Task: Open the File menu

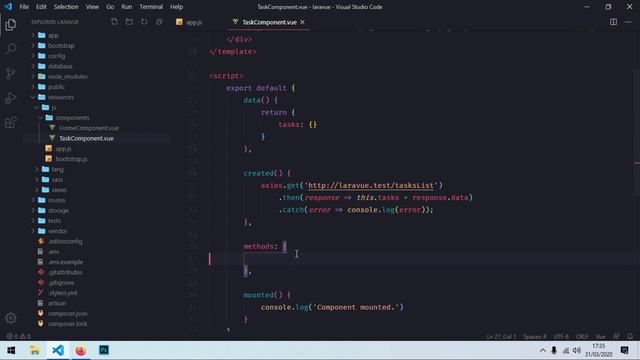Action: pyautogui.click(x=24, y=7)
